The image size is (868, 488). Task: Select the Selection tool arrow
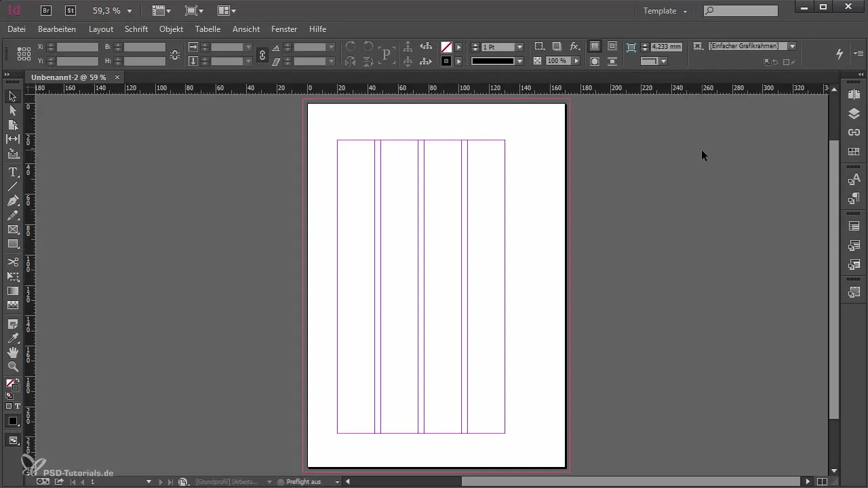[13, 97]
